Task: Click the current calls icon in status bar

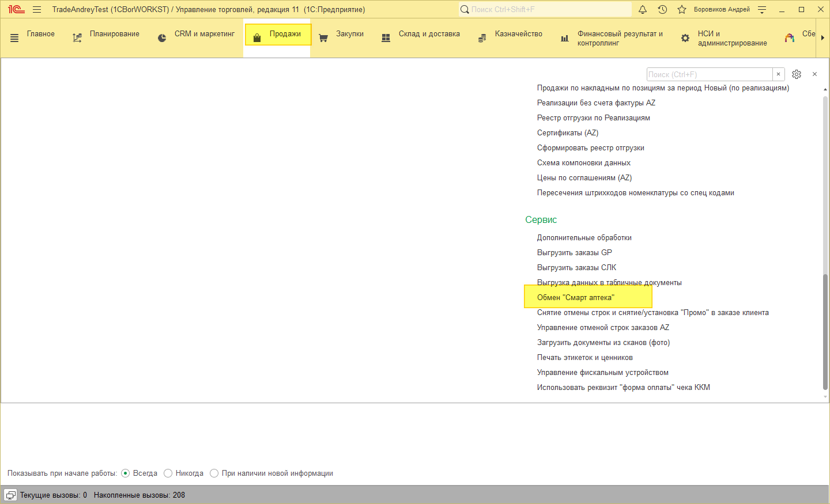Action: [x=11, y=495]
